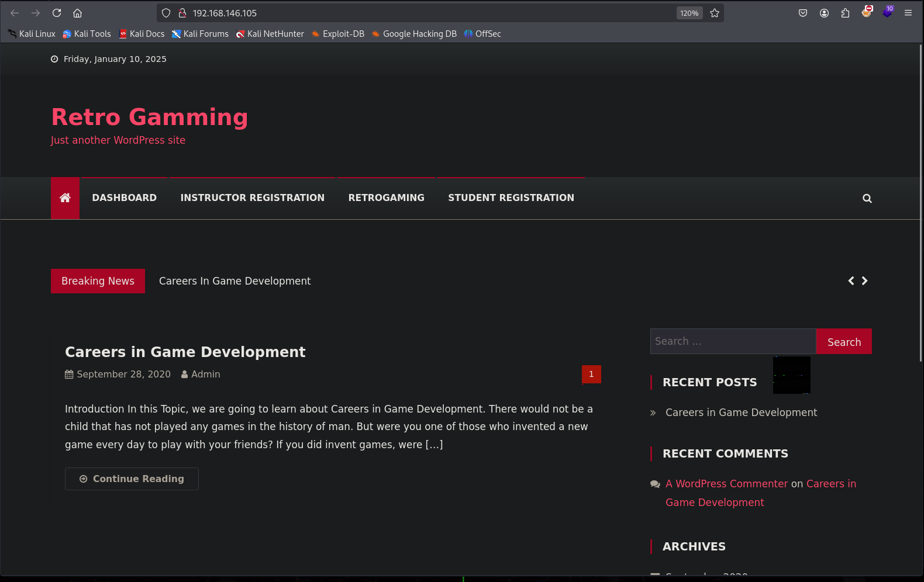Open the site search magnifier icon

click(867, 199)
